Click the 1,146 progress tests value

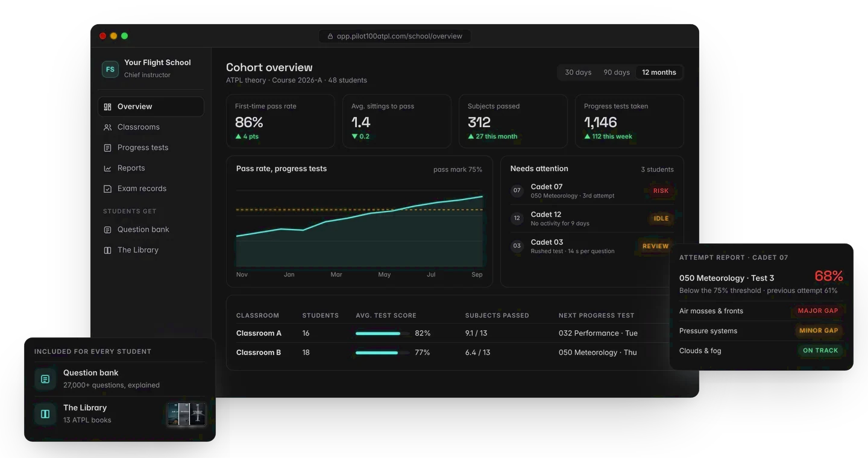coord(600,122)
